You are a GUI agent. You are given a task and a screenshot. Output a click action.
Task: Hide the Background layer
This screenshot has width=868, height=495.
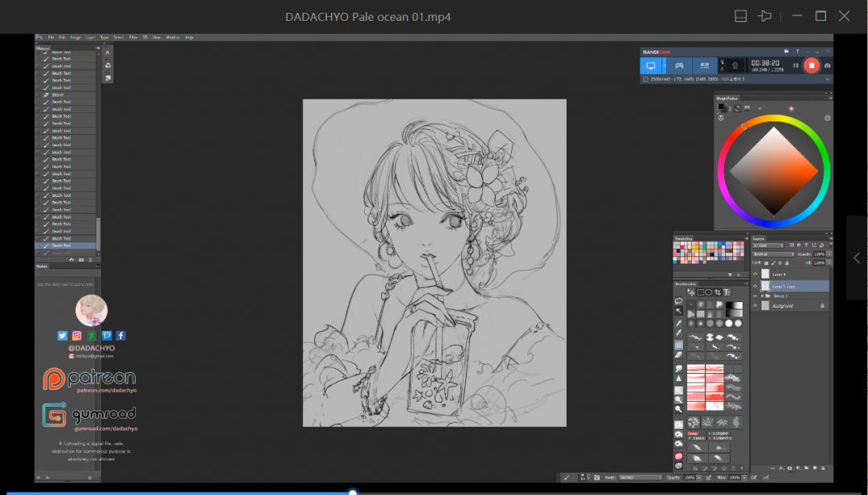coord(755,305)
